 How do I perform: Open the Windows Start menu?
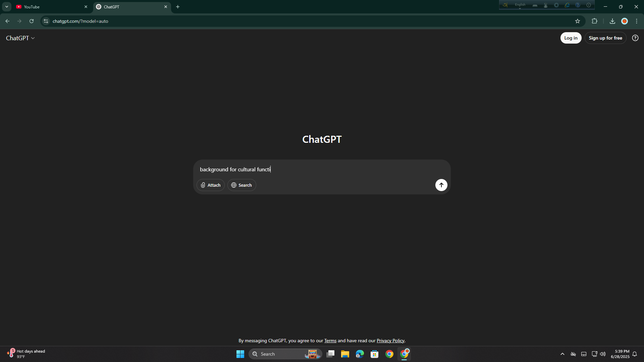pos(240,354)
